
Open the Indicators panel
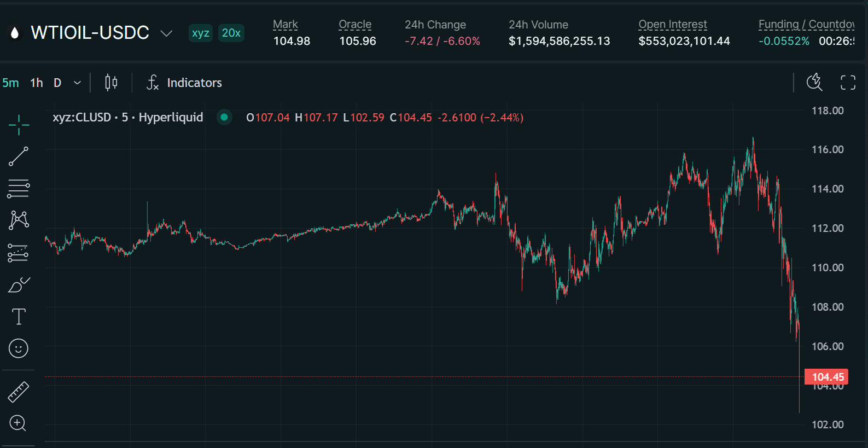pos(184,83)
